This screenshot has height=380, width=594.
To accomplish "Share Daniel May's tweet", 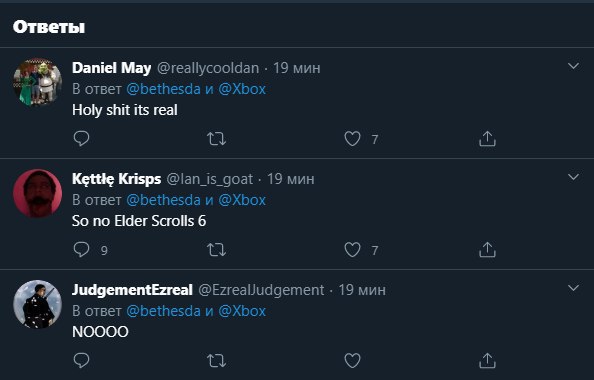I will click(487, 139).
